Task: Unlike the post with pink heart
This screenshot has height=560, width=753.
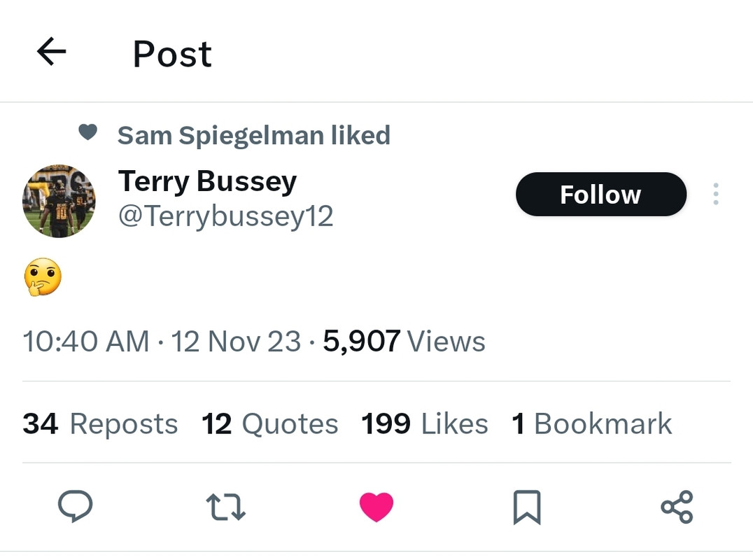Action: click(376, 507)
